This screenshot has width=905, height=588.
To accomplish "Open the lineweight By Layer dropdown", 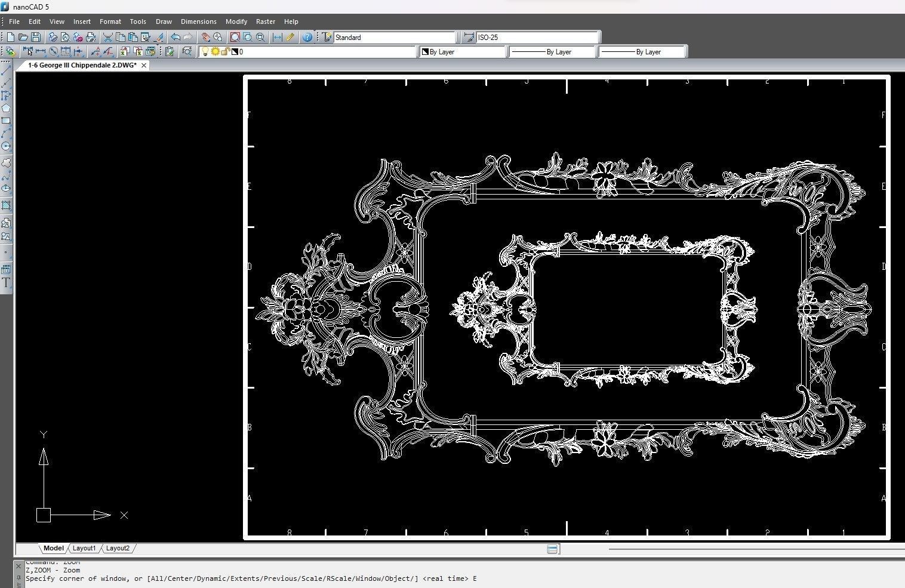I will click(x=642, y=52).
